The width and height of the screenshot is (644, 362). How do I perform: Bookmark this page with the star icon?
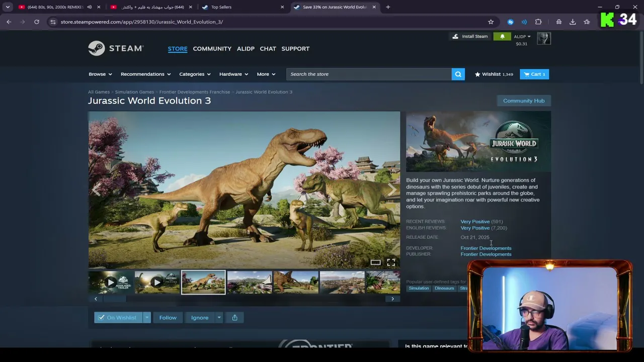[x=491, y=22]
